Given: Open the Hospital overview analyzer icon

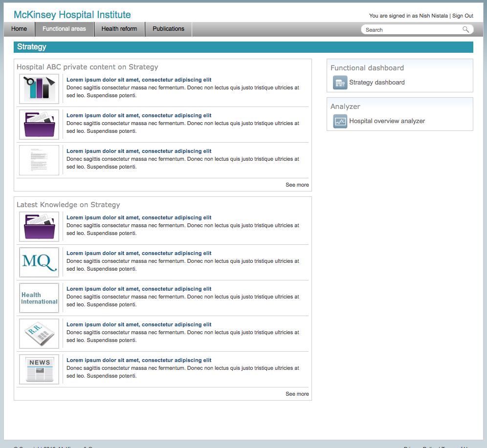Looking at the screenshot, I should pyautogui.click(x=340, y=121).
